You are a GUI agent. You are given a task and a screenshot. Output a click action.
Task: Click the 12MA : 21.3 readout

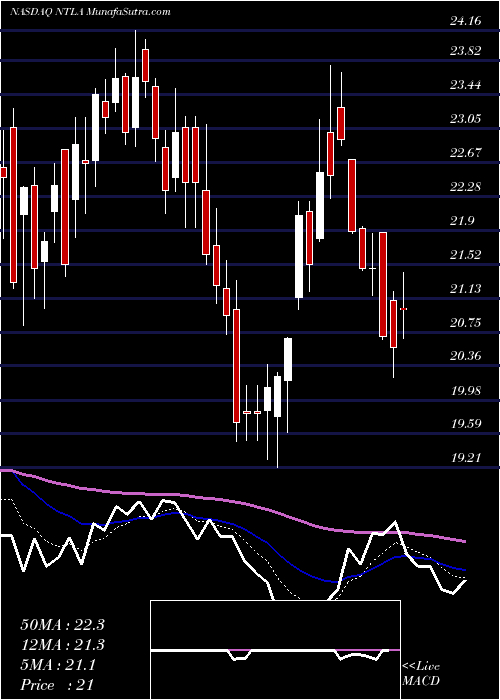coord(62,645)
